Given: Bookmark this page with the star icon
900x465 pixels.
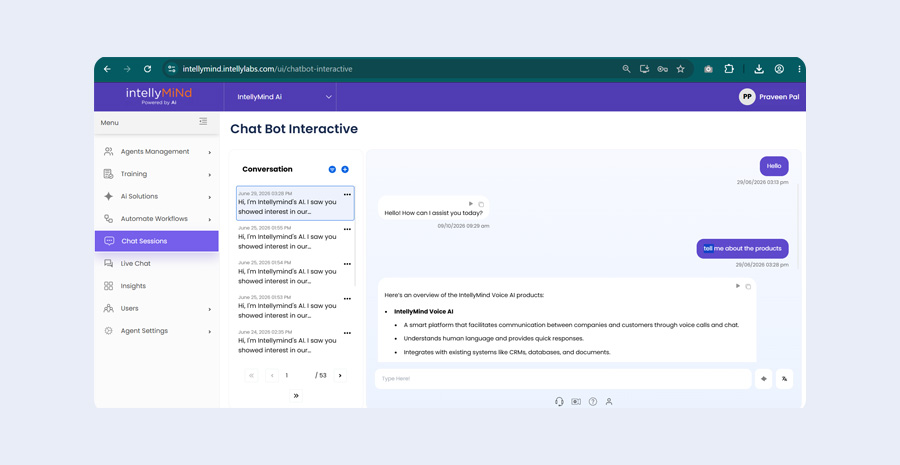Looking at the screenshot, I should (x=681, y=69).
